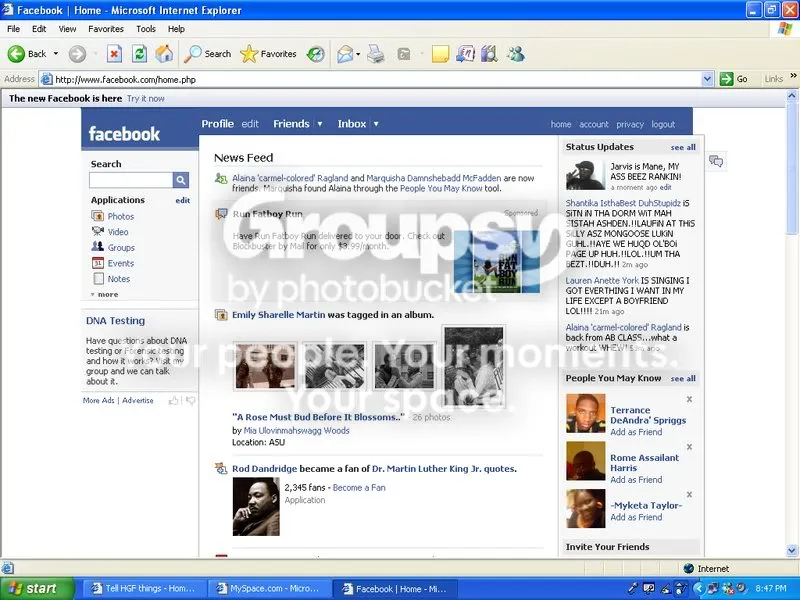The image size is (800, 600).
Task: Dismiss Rome Assailant Harris suggestion
Action: pyautogui.click(x=689, y=447)
